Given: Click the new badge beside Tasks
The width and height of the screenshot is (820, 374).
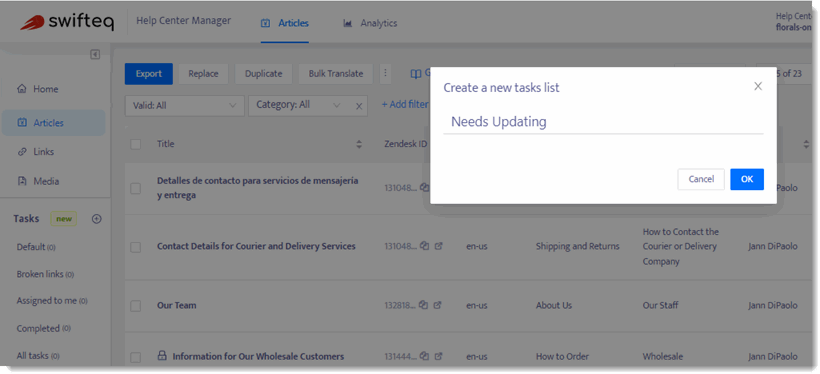Looking at the screenshot, I should coord(64,219).
